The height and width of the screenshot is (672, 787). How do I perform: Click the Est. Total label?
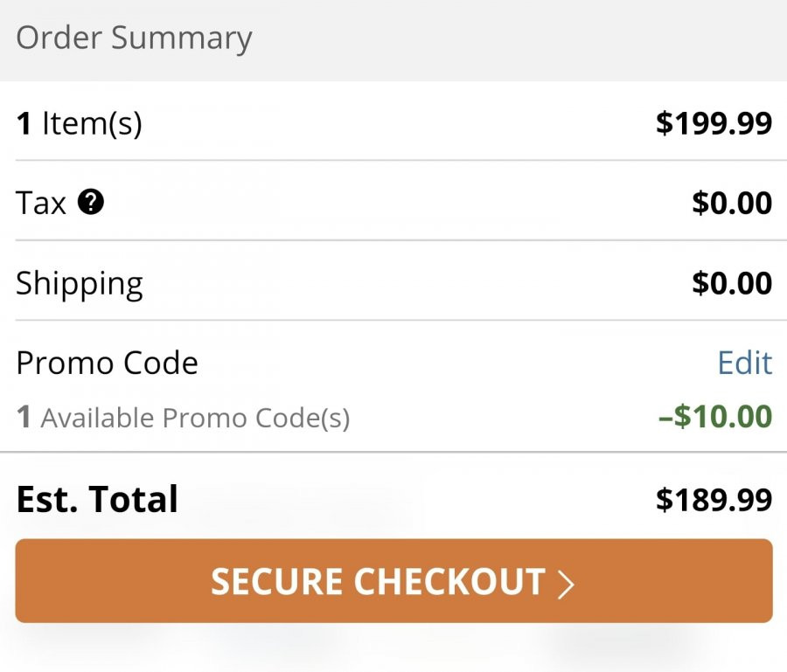97,500
